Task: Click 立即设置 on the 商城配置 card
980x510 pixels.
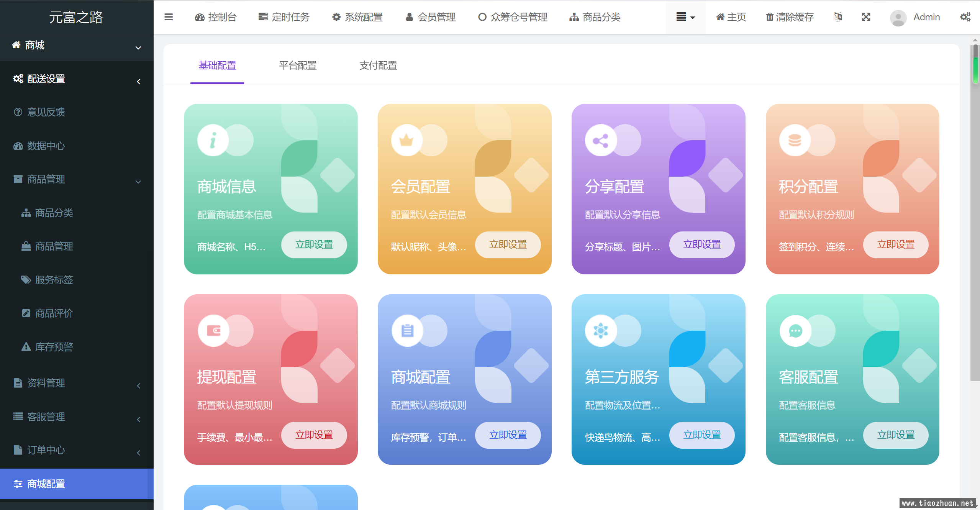Action: pyautogui.click(x=508, y=435)
